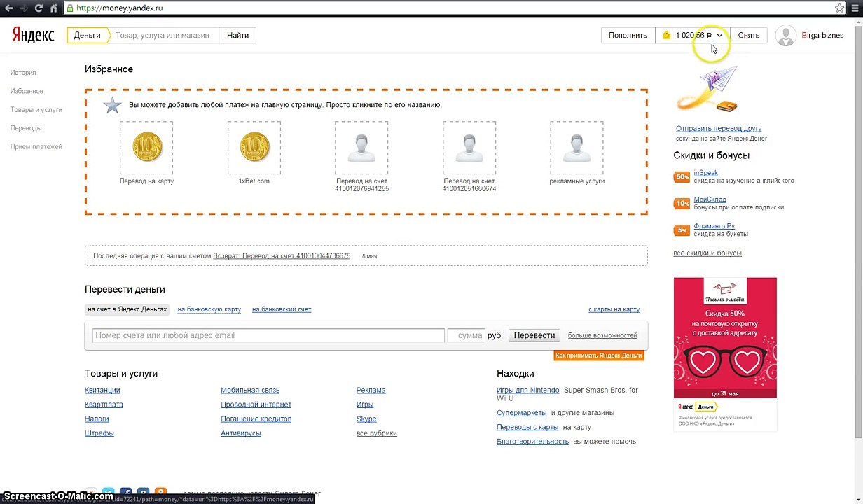Select the на счет в Яндекс.Деньгах tab

pyautogui.click(x=127, y=309)
